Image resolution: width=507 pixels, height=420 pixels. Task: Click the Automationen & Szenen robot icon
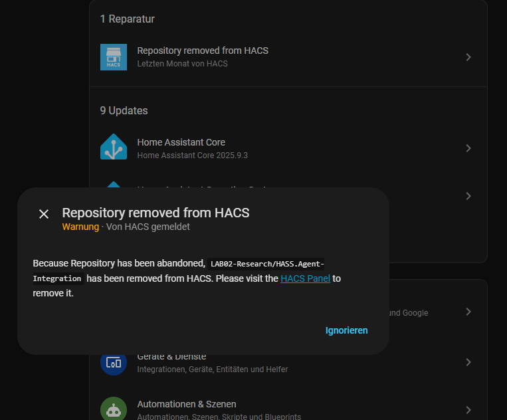114,409
